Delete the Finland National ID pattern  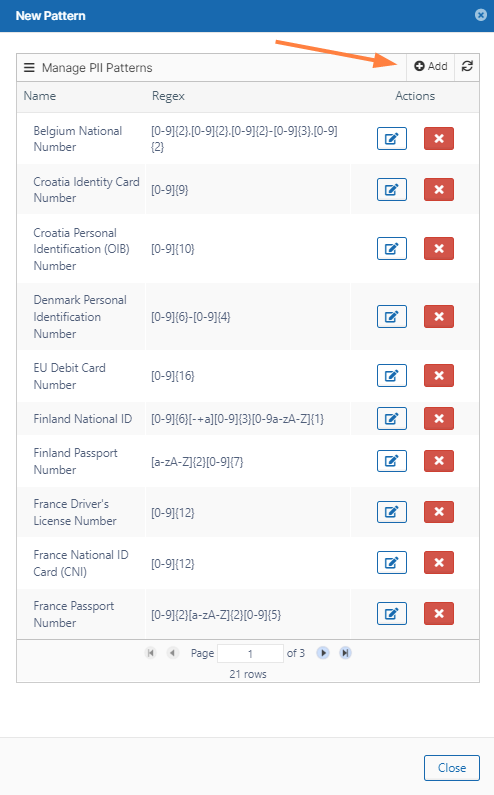[439, 418]
